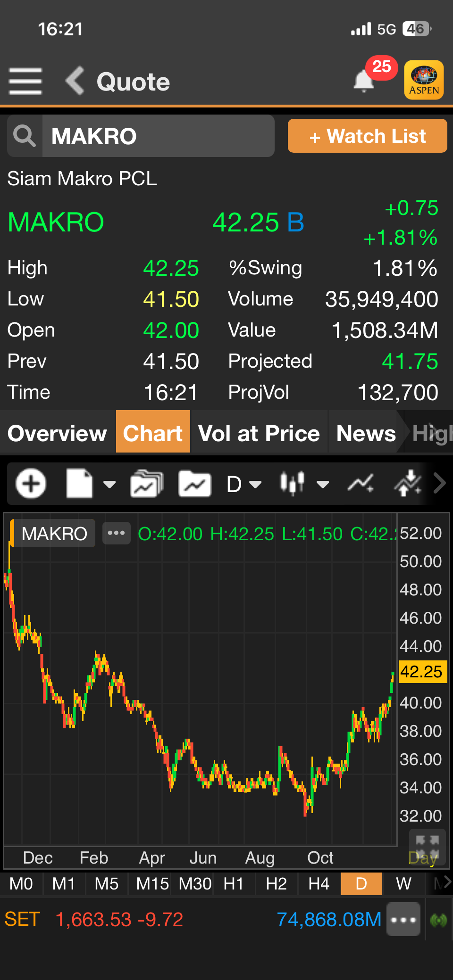The height and width of the screenshot is (980, 453).
Task: Open the Vol at Price tab
Action: (259, 433)
